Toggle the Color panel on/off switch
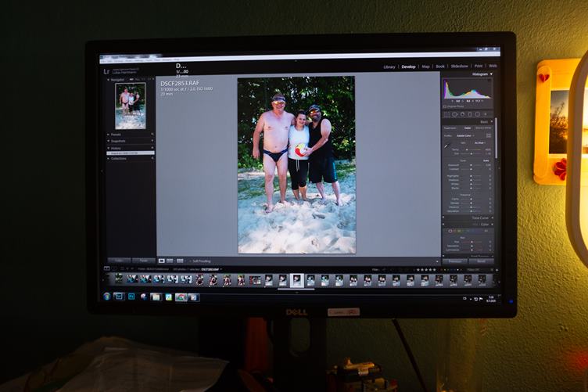 (x=444, y=225)
